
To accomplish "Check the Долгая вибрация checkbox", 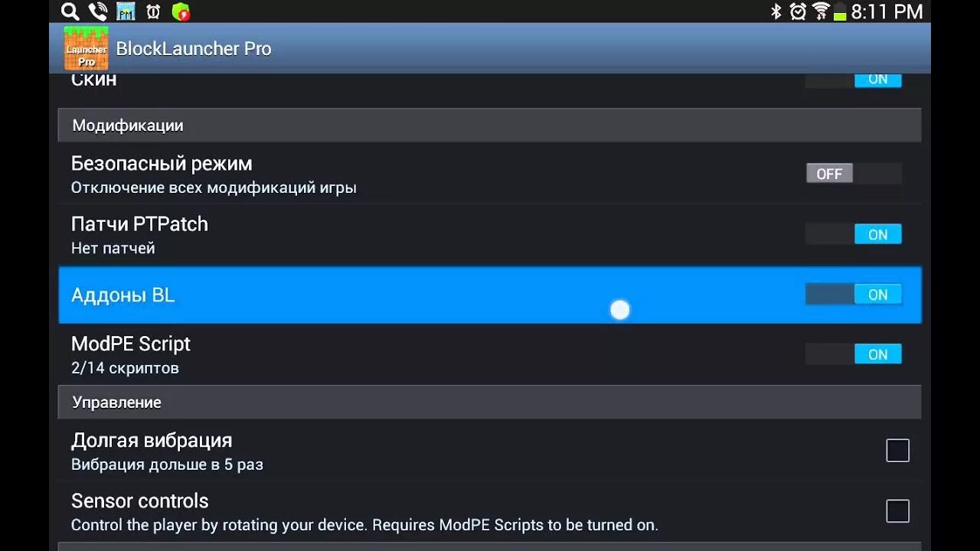I will 897,451.
